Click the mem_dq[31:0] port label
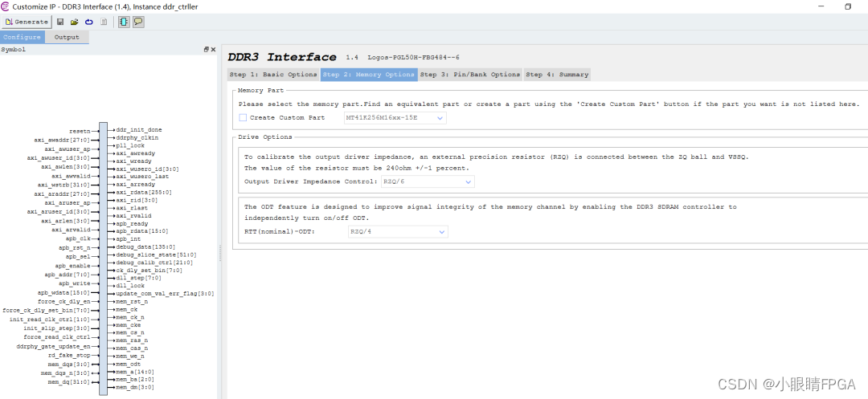Viewport: 868px width, 399px height. [x=68, y=382]
